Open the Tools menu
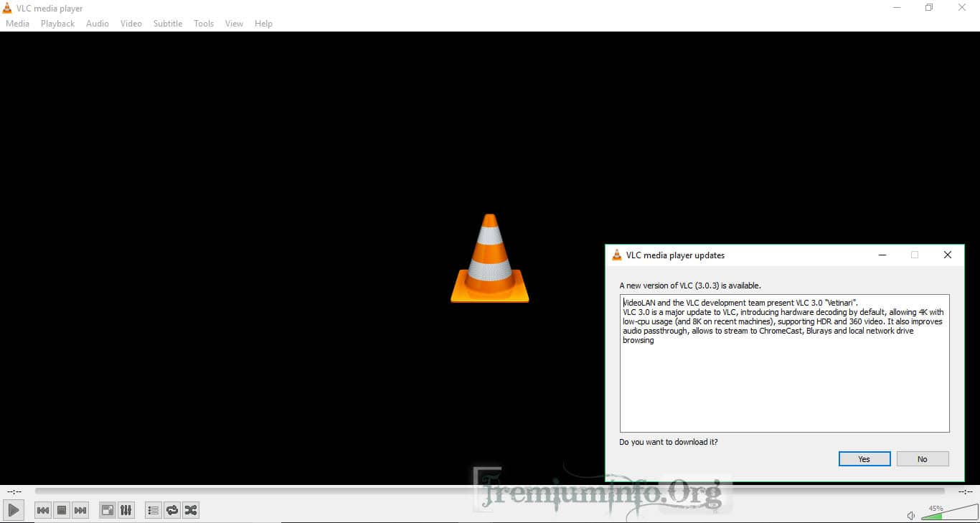Screen dimensions: 980x523 click(204, 24)
